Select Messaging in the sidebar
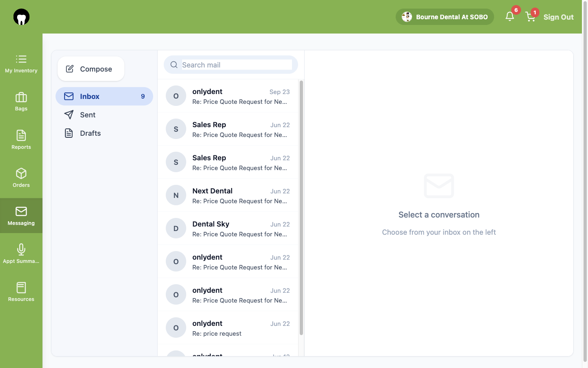The image size is (588, 368). point(21,216)
